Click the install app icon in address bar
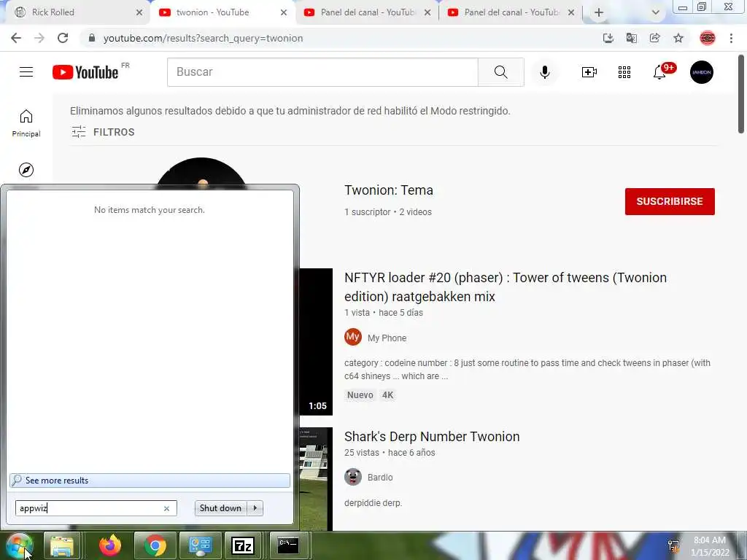Image resolution: width=747 pixels, height=560 pixels. click(608, 38)
